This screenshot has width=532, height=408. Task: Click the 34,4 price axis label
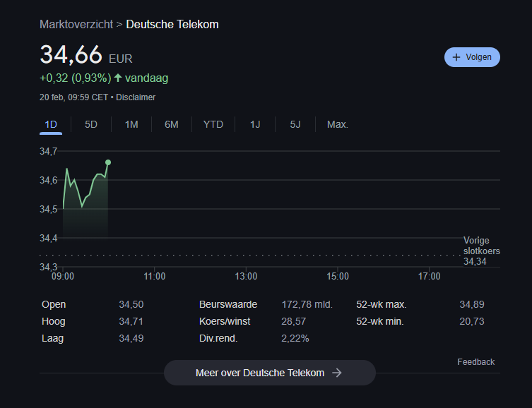point(49,239)
